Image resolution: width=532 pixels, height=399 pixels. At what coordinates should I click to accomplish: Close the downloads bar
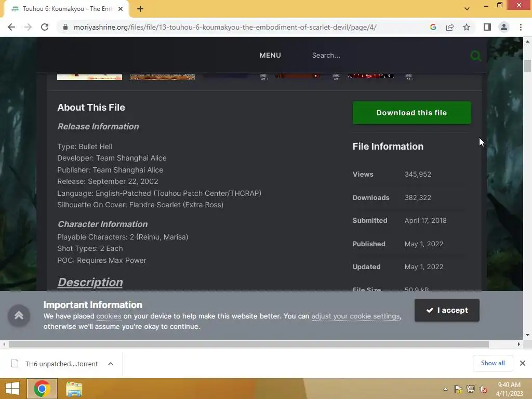coord(523,363)
